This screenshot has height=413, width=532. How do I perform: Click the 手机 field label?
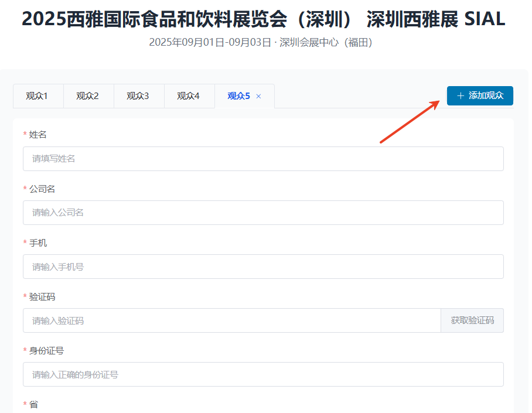38,243
